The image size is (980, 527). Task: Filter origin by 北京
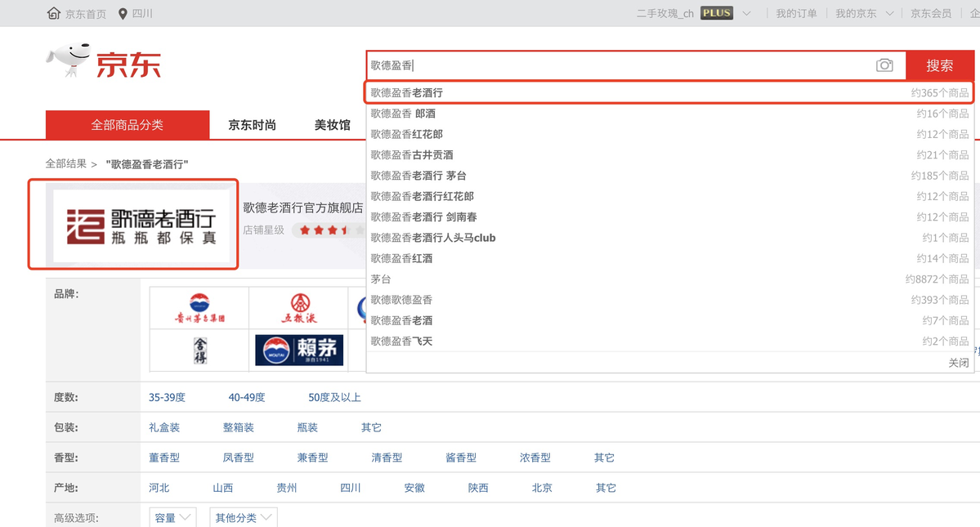[542, 488]
